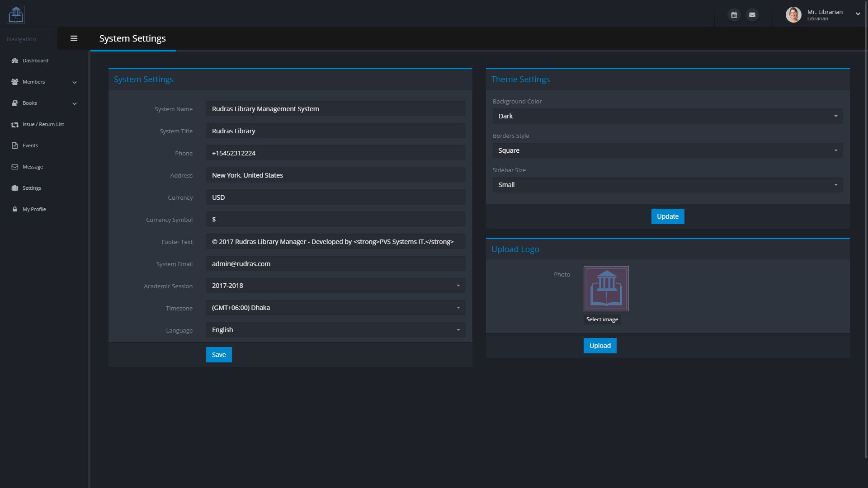
Task: Open the calendar icon in header
Action: tap(734, 15)
